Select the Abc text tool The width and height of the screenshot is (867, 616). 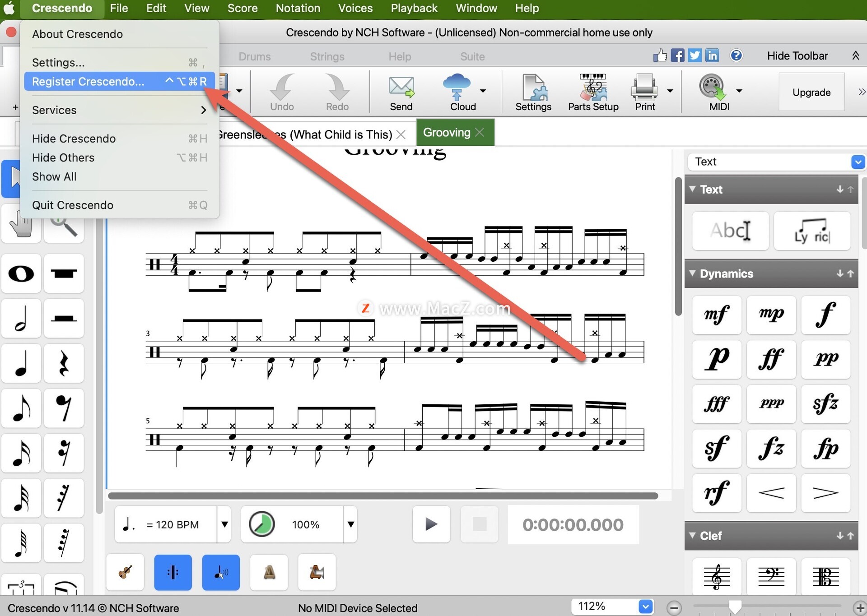730,231
